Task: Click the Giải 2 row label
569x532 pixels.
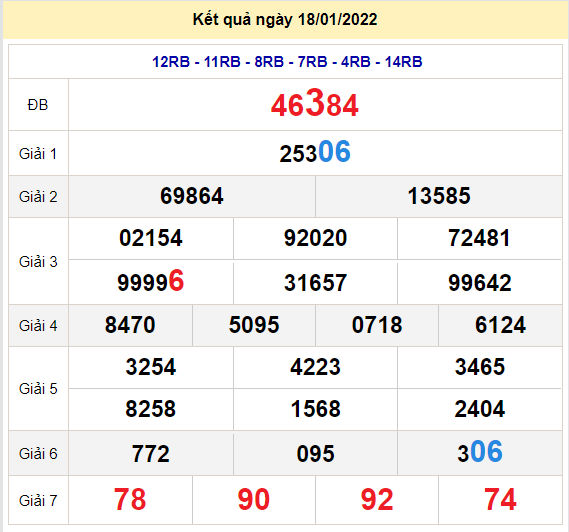Action: coord(38,197)
